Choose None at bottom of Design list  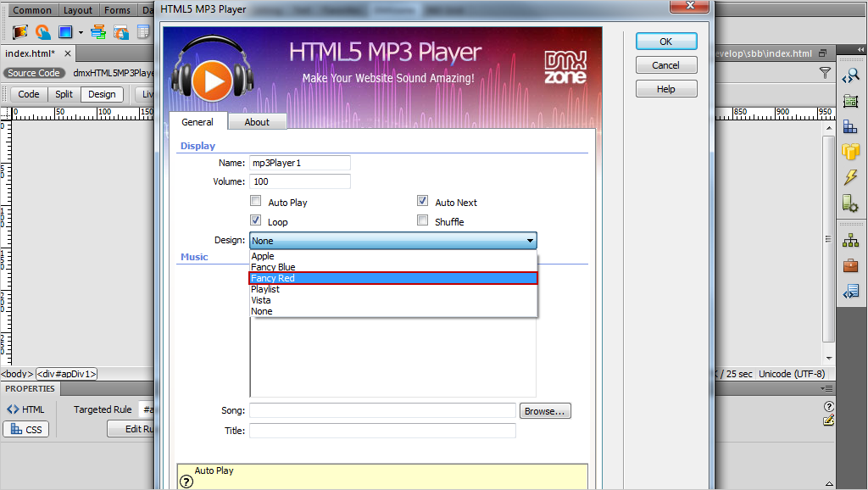[x=393, y=311]
